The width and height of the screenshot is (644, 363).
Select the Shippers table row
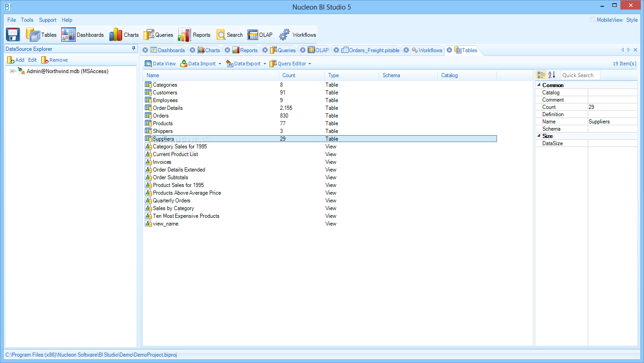(320, 131)
